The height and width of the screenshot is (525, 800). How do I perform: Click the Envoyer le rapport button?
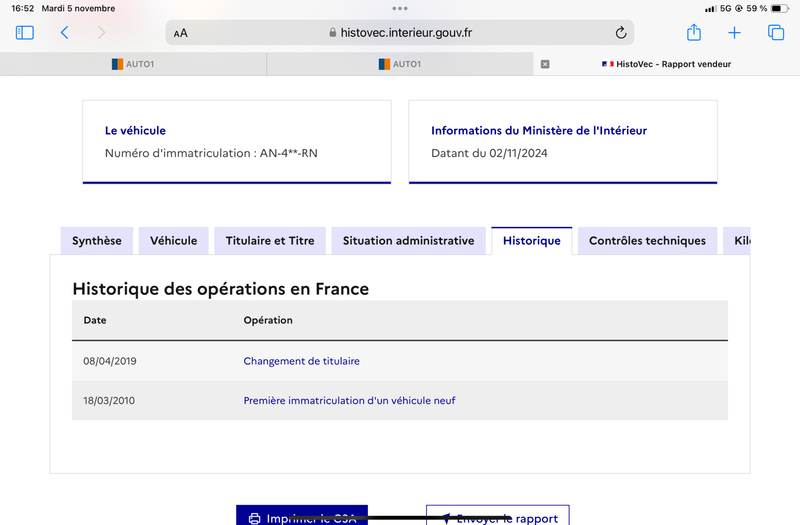(x=498, y=515)
